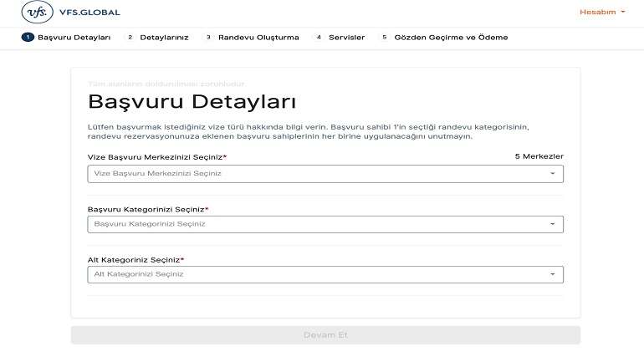The image size is (644, 362).
Task: Click the Başvuru Detayları page heading
Action: tap(192, 101)
